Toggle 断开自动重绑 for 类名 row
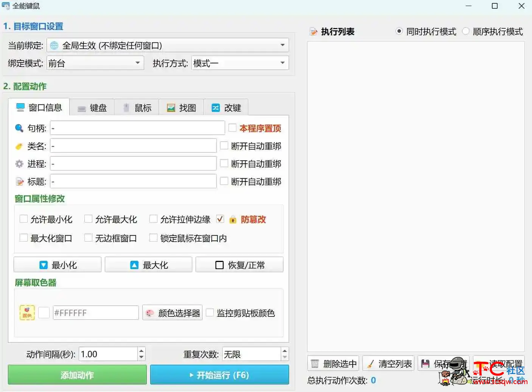 click(x=224, y=146)
